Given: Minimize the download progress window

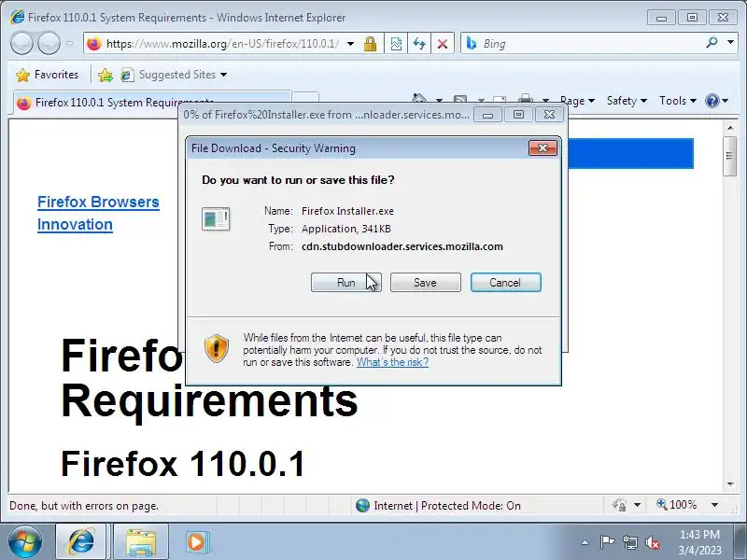Looking at the screenshot, I should [x=487, y=115].
